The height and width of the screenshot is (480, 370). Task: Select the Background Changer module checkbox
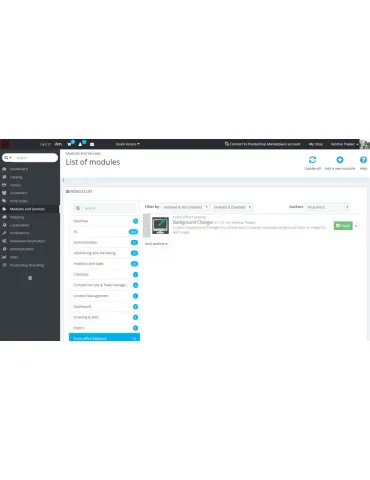[146, 225]
